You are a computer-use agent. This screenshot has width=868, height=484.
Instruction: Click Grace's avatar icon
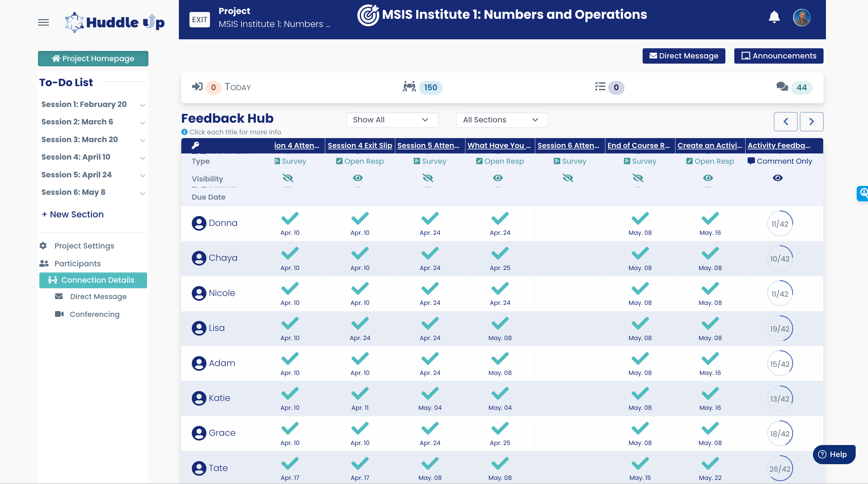(x=199, y=433)
